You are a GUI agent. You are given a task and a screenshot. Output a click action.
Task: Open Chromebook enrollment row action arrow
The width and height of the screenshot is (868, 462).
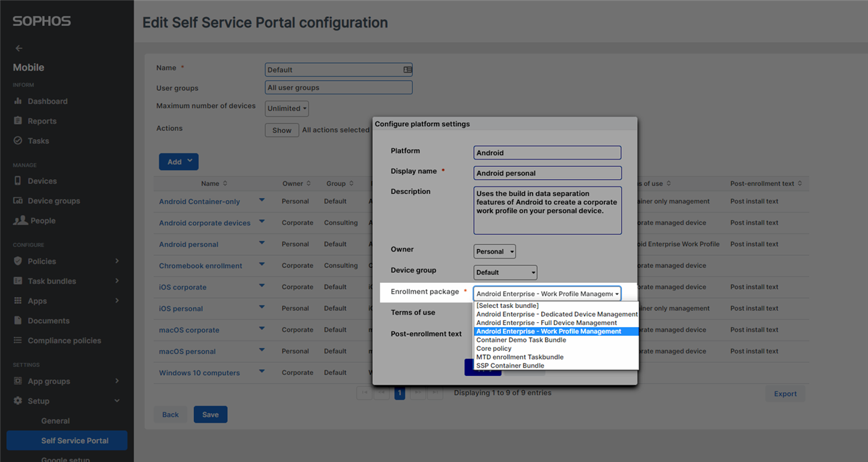pyautogui.click(x=262, y=265)
